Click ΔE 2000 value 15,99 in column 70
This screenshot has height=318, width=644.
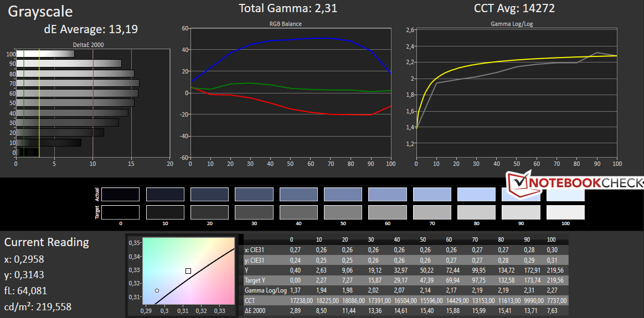(476, 311)
